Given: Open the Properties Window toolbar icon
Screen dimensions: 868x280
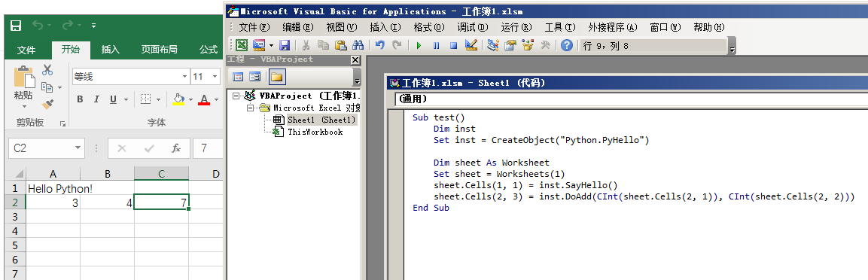Looking at the screenshot, I should pos(510,45).
